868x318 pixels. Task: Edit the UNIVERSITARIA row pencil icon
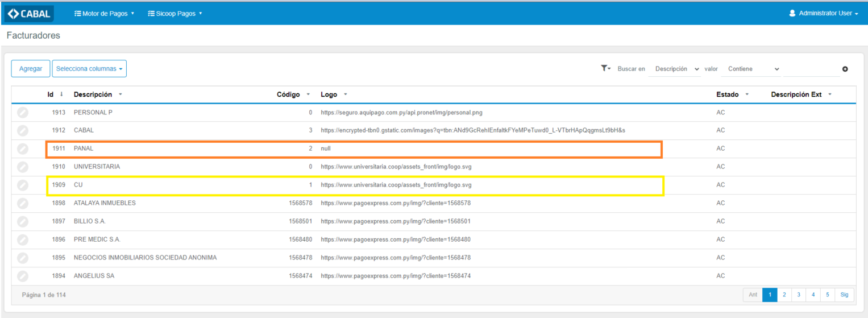click(x=23, y=167)
